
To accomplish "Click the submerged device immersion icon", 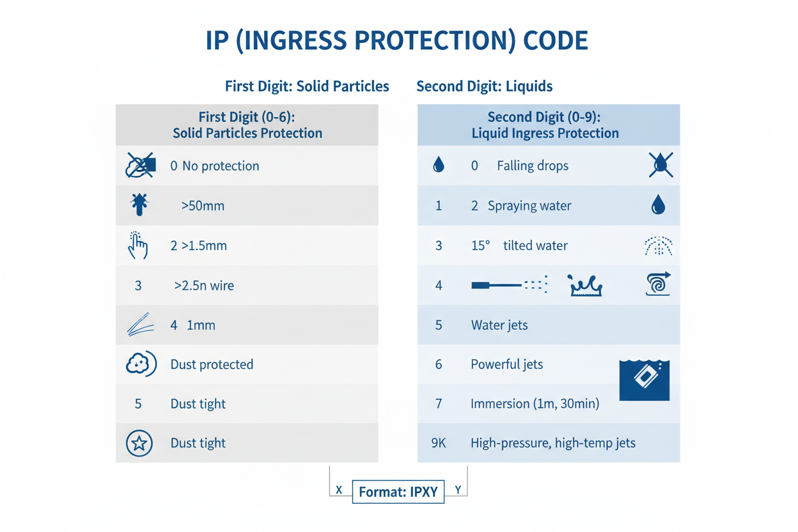I will pyautogui.click(x=645, y=379).
